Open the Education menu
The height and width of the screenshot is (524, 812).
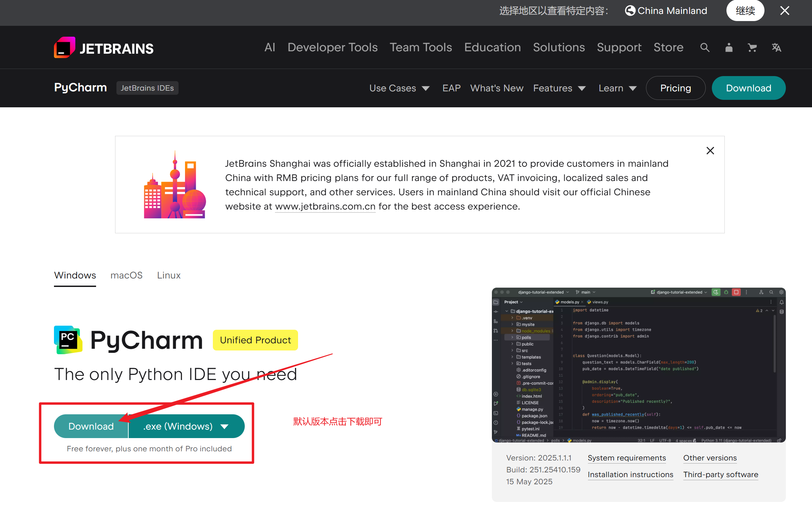pyautogui.click(x=492, y=47)
